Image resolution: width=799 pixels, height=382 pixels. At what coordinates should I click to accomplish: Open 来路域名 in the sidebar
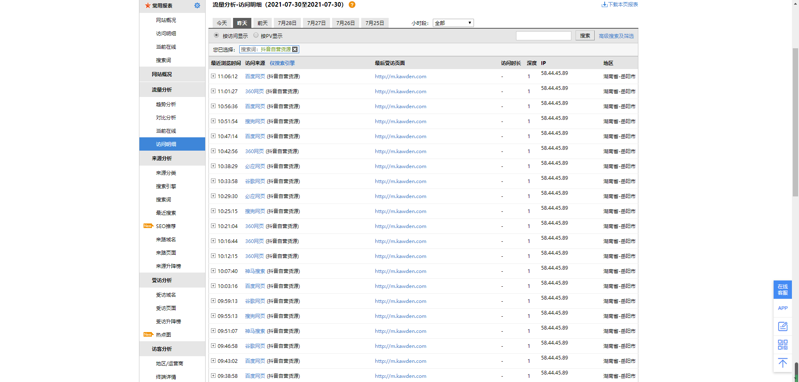click(166, 239)
